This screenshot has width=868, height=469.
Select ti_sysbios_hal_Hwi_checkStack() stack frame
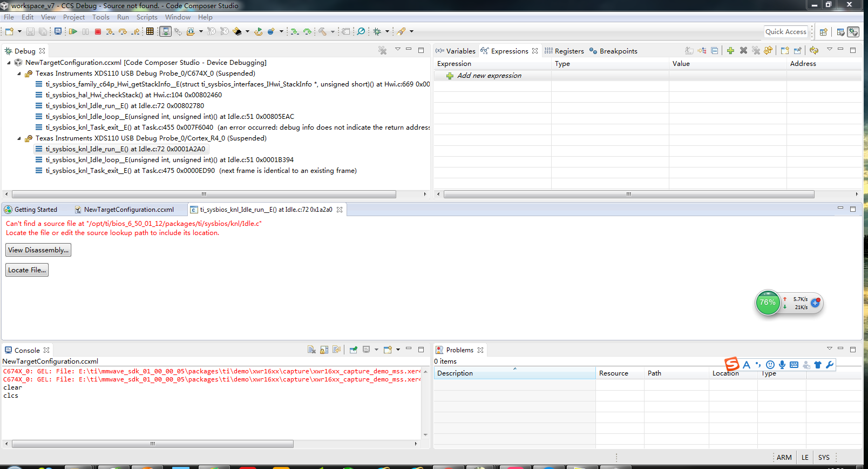[134, 95]
